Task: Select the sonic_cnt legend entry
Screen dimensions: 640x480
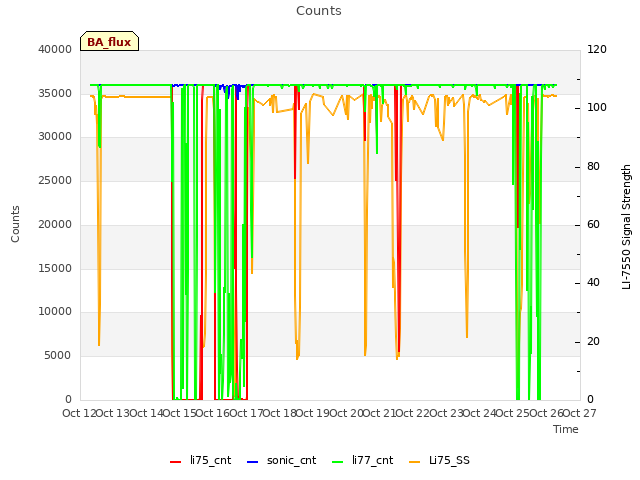Action: [x=282, y=460]
